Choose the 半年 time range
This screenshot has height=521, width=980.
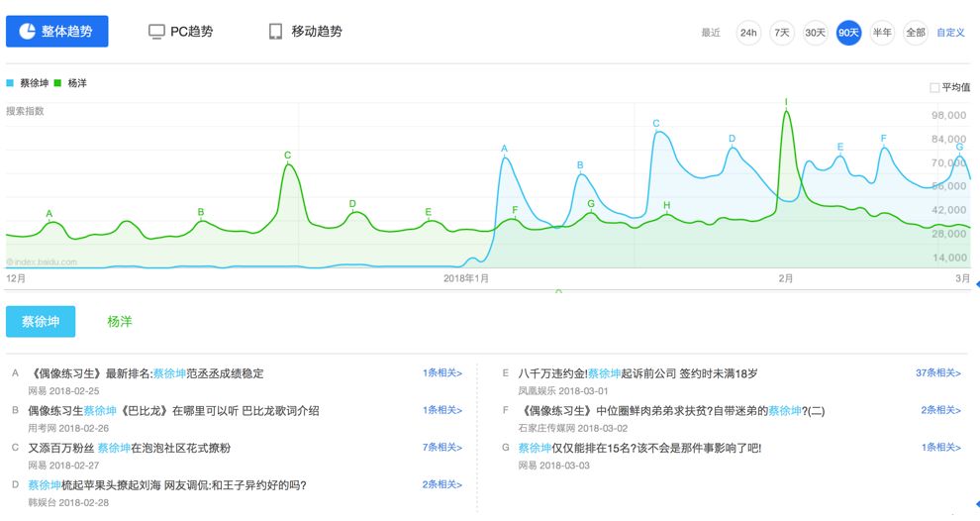click(881, 33)
